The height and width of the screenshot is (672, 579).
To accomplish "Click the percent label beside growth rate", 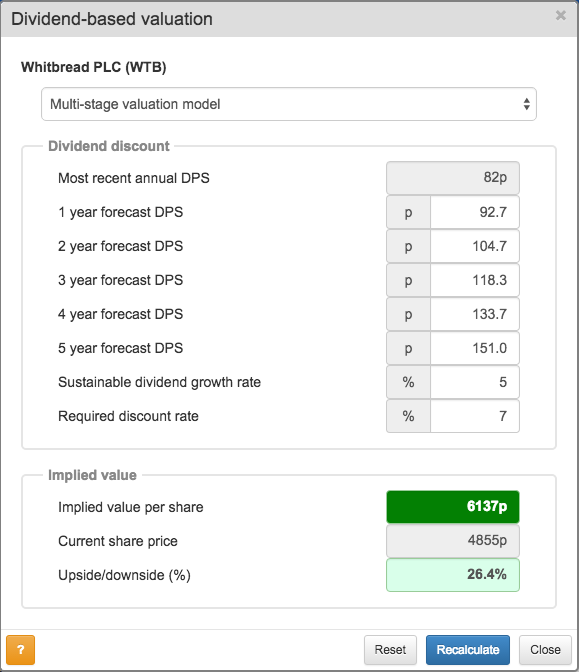I will (x=408, y=382).
